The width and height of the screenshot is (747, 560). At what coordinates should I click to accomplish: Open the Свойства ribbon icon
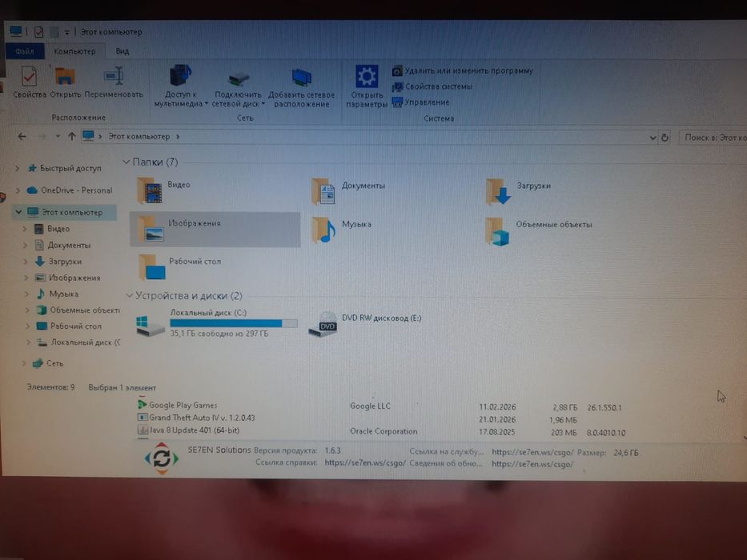point(29,77)
